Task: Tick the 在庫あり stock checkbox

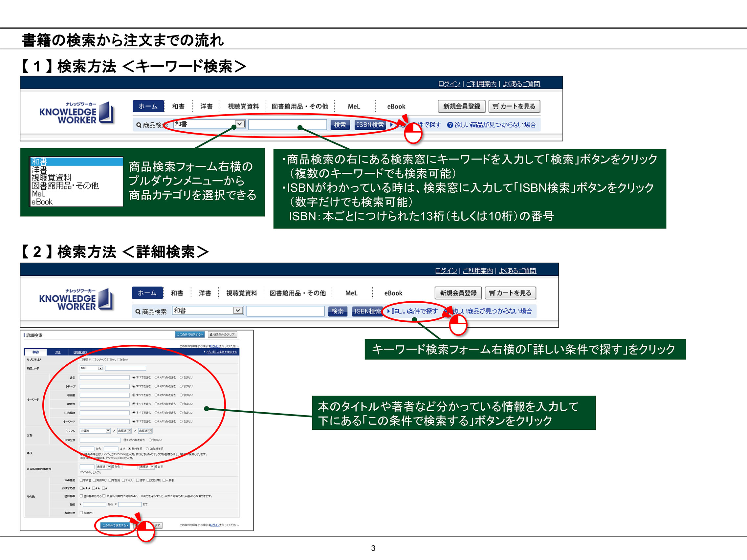Action: coord(81,513)
